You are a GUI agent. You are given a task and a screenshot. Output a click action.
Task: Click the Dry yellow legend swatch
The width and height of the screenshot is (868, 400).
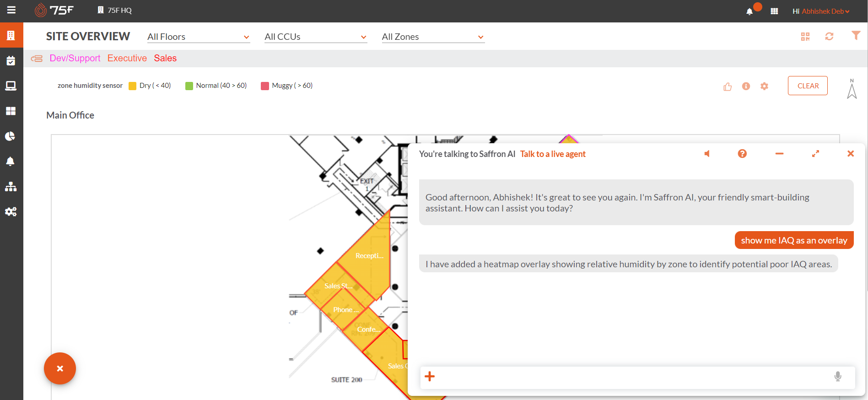coord(132,86)
